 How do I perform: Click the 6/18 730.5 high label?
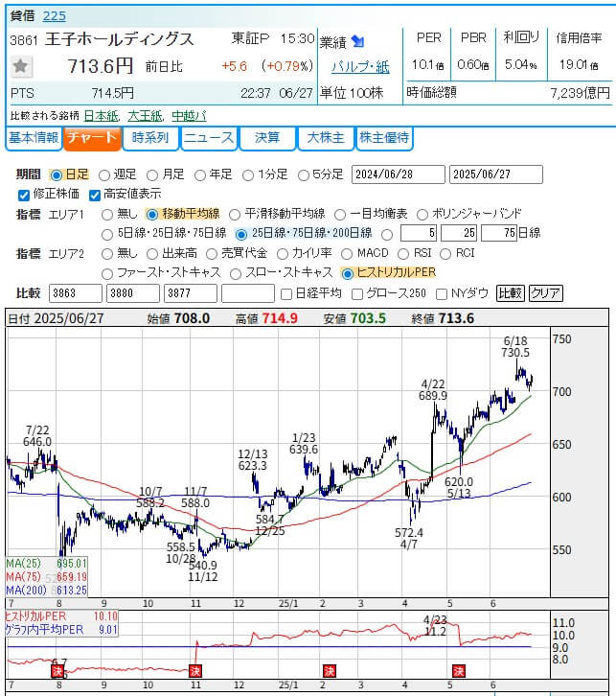(515, 347)
